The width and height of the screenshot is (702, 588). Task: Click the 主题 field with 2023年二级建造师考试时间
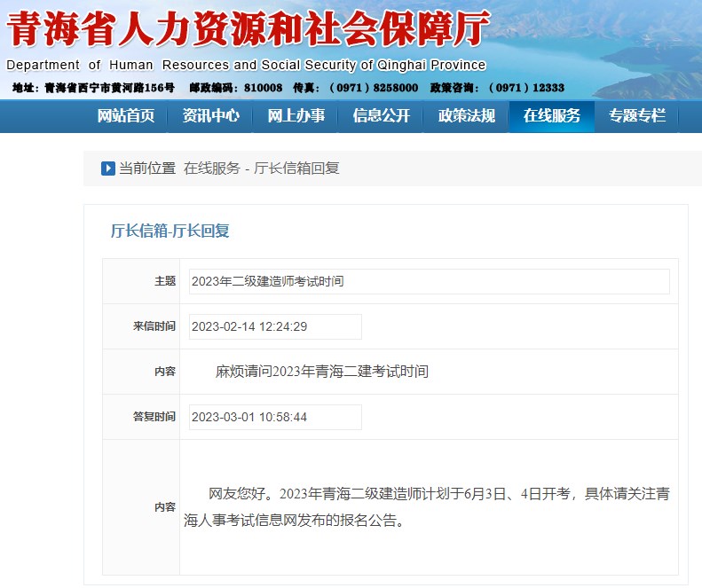429,281
